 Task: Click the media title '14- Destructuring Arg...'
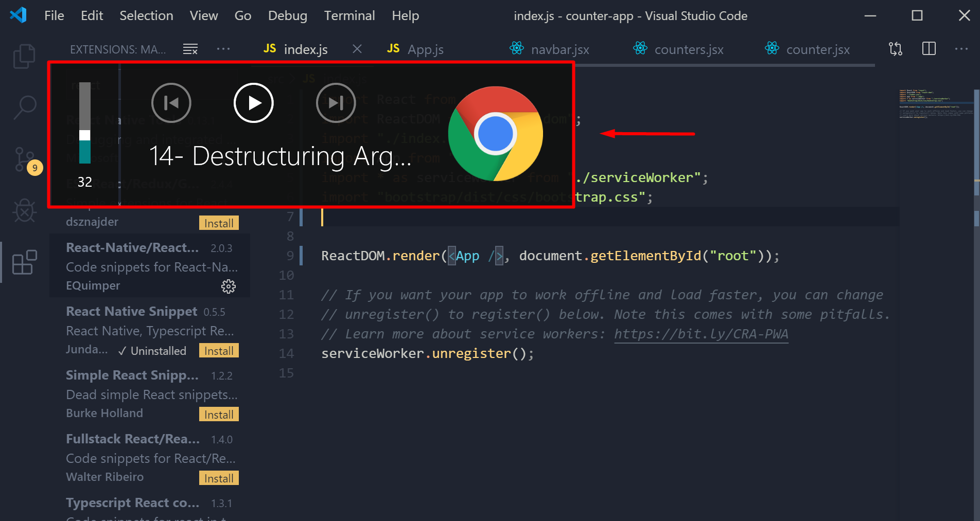click(280, 156)
